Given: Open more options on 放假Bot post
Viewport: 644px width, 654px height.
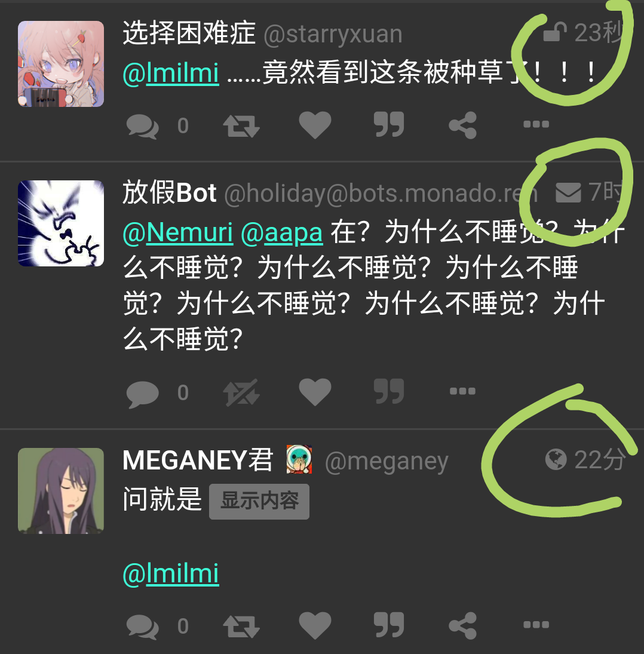Looking at the screenshot, I should (462, 391).
